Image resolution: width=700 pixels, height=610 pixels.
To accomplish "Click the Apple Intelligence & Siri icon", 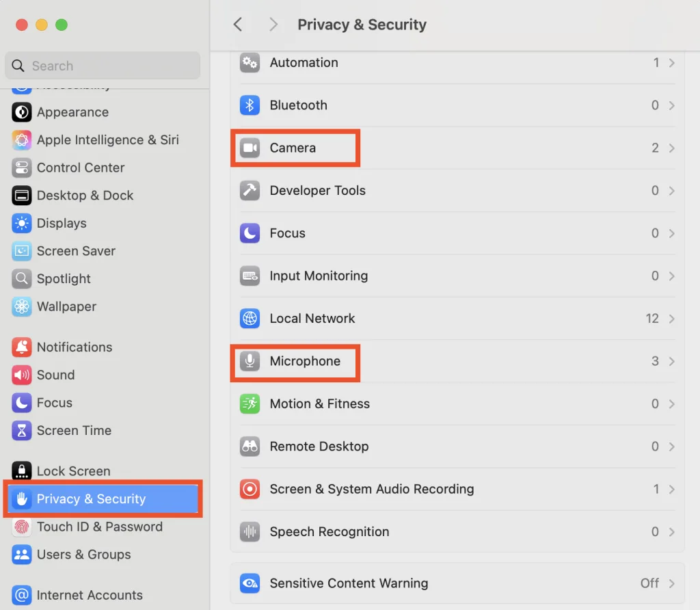I will click(x=21, y=140).
